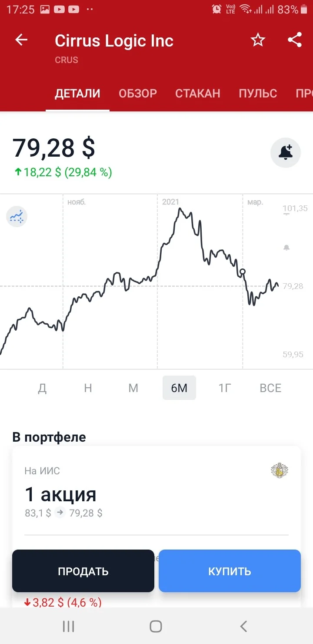Tap small bell marker on price axis
This screenshot has height=644, width=313.
pos(286,248)
